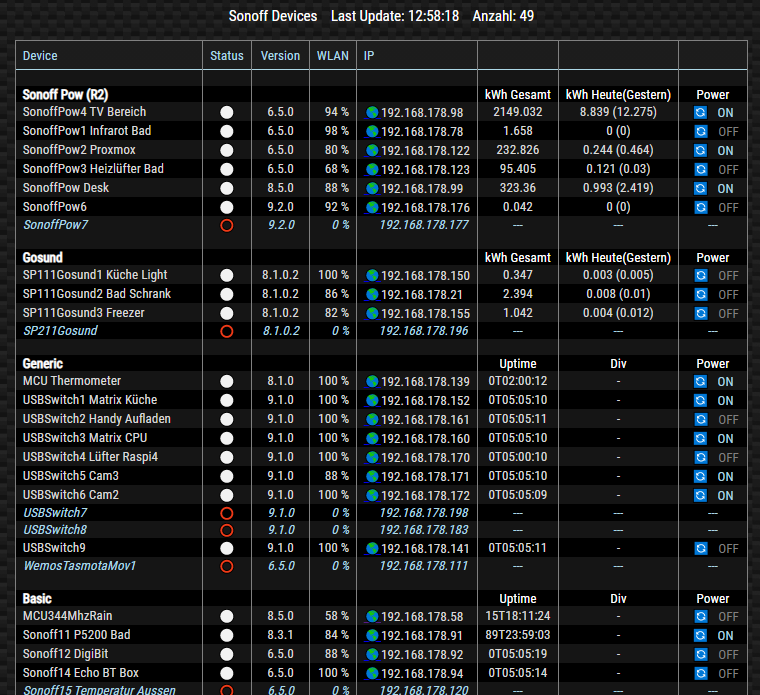Toggle Sonoff14 Echo BT Box OFF label
The image size is (760, 695).
pos(727,674)
